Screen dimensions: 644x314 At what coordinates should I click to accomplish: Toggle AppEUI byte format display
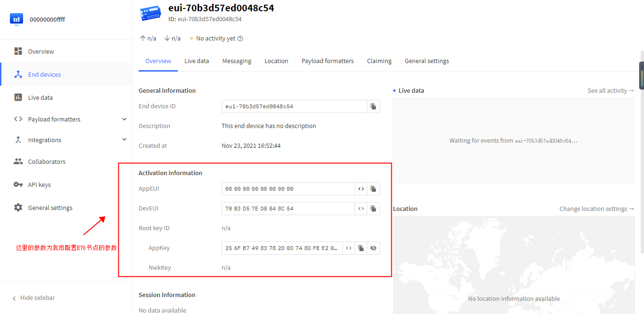[361, 189]
